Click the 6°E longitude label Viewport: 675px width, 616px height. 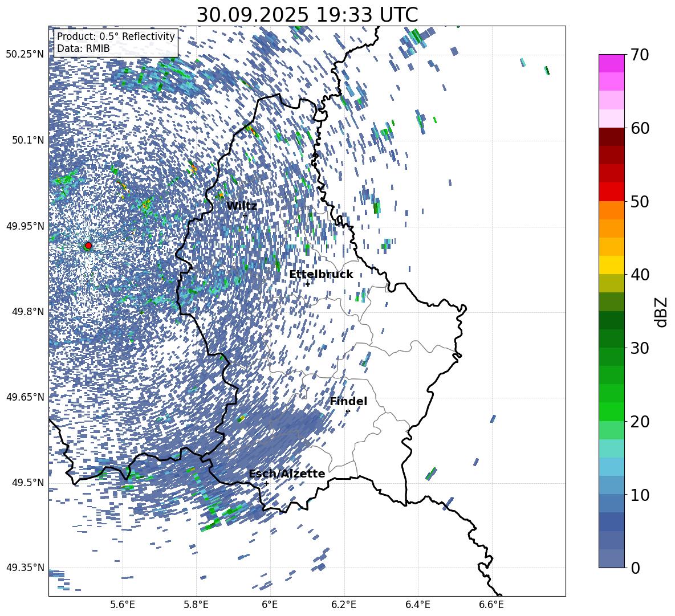coord(270,605)
